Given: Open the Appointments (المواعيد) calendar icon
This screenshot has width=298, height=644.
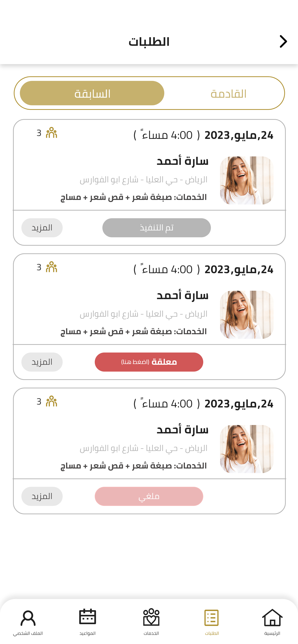Looking at the screenshot, I should pos(87,617).
